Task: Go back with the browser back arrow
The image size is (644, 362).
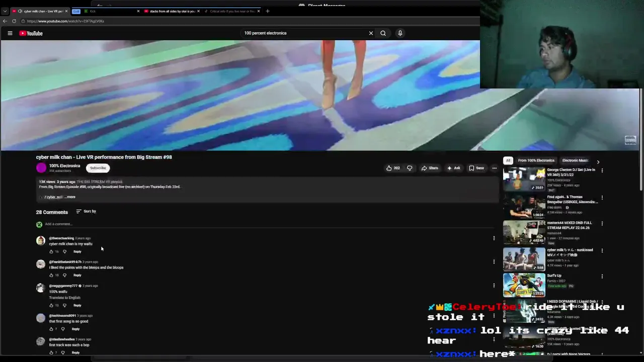Action: 5,21
